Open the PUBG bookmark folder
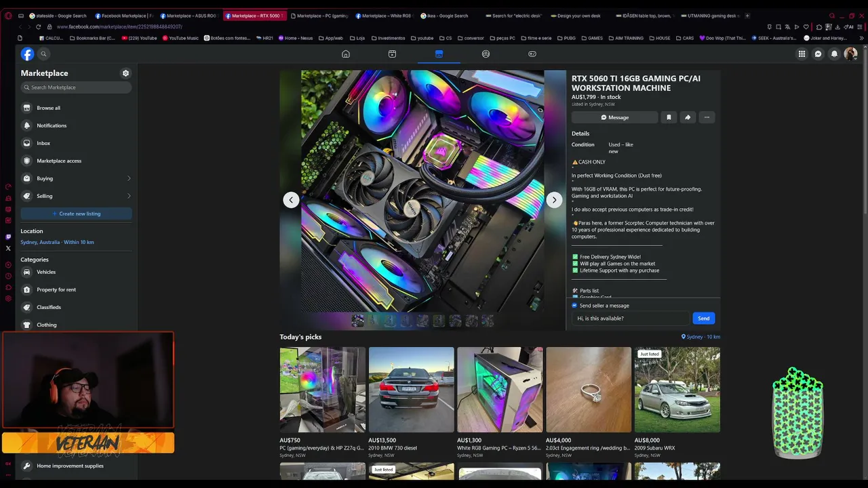The height and width of the screenshot is (488, 868). tap(566, 38)
